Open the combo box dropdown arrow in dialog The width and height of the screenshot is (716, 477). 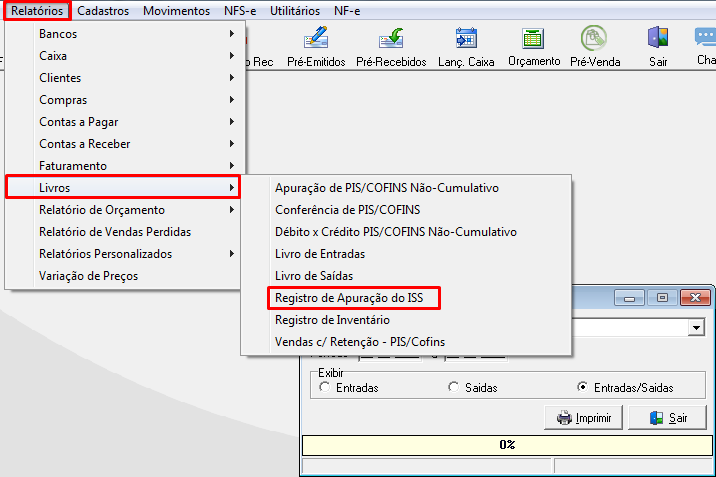pyautogui.click(x=696, y=328)
